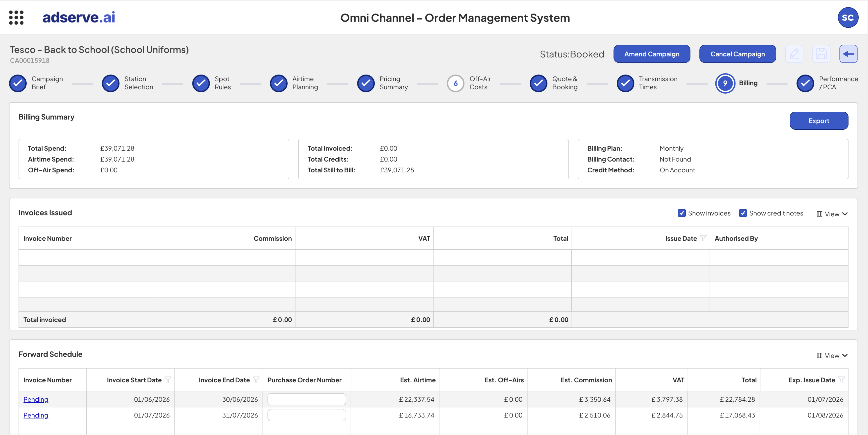
Task: Go to Pricing Summary step label
Action: tap(394, 83)
